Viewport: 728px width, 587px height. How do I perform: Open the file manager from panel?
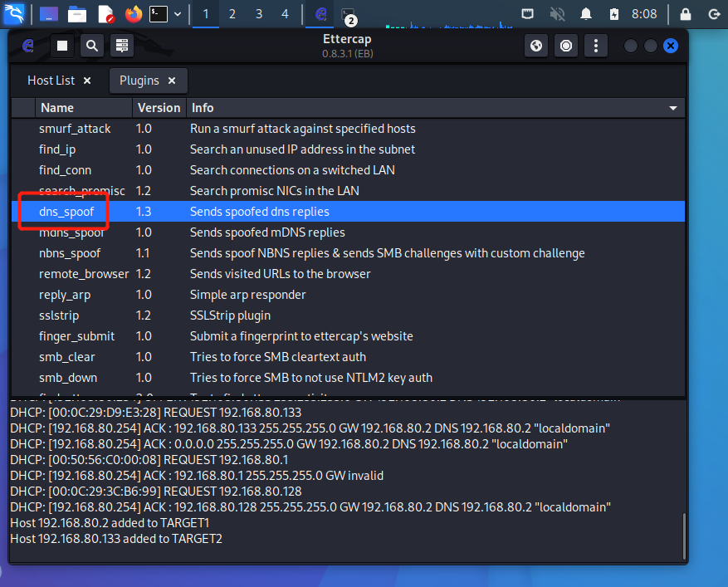click(x=77, y=14)
